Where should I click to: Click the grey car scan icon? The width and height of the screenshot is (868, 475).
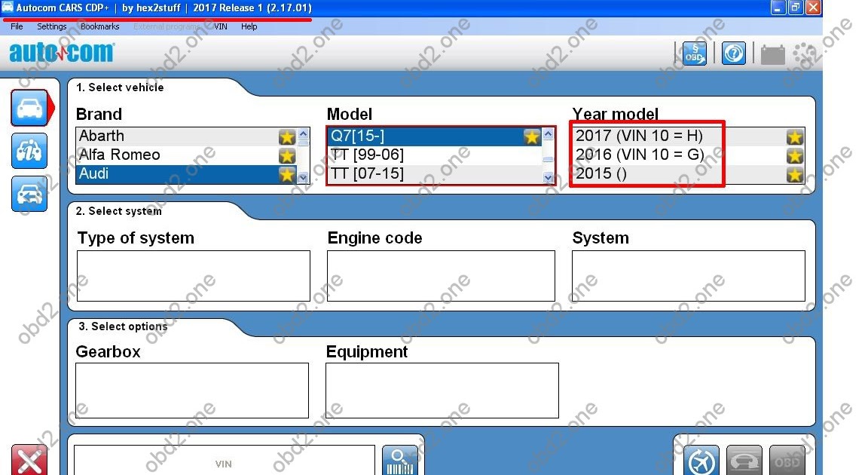[x=744, y=461]
